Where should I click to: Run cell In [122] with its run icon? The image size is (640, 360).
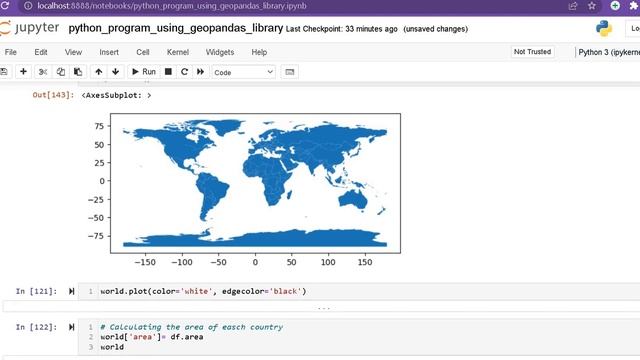tap(71, 327)
